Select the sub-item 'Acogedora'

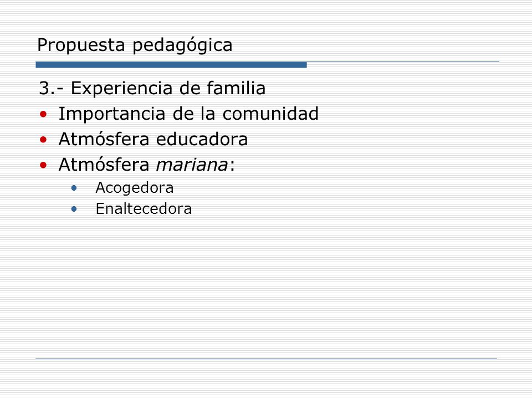[x=134, y=188]
